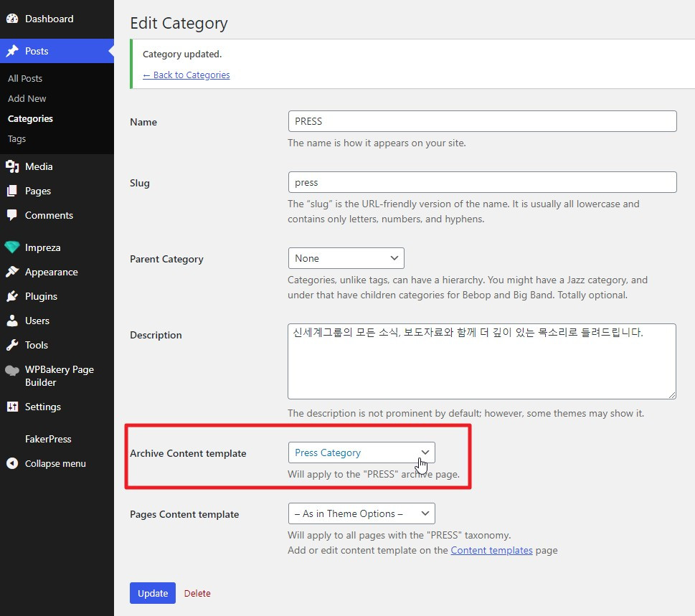695x616 pixels.
Task: Click the Media icon in sidebar
Action: click(12, 166)
